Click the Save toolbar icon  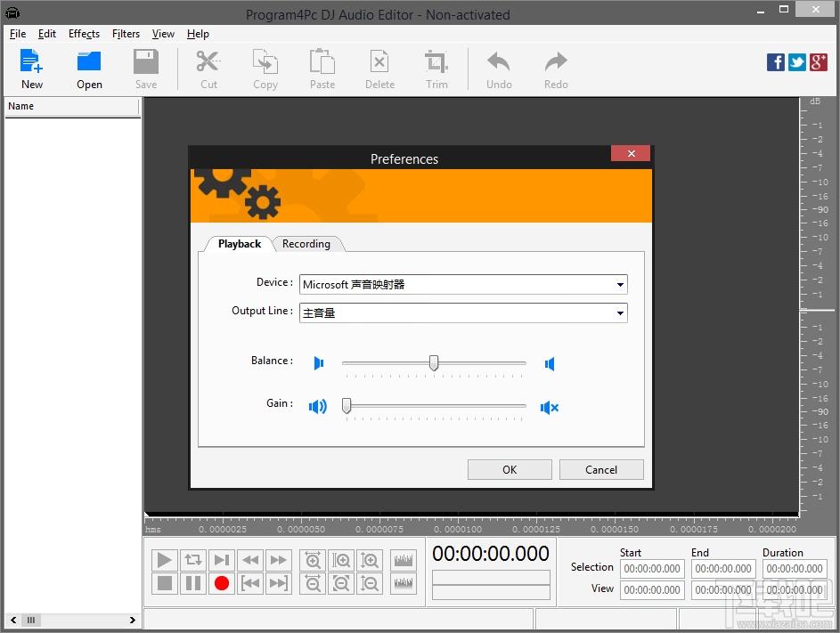(x=146, y=61)
